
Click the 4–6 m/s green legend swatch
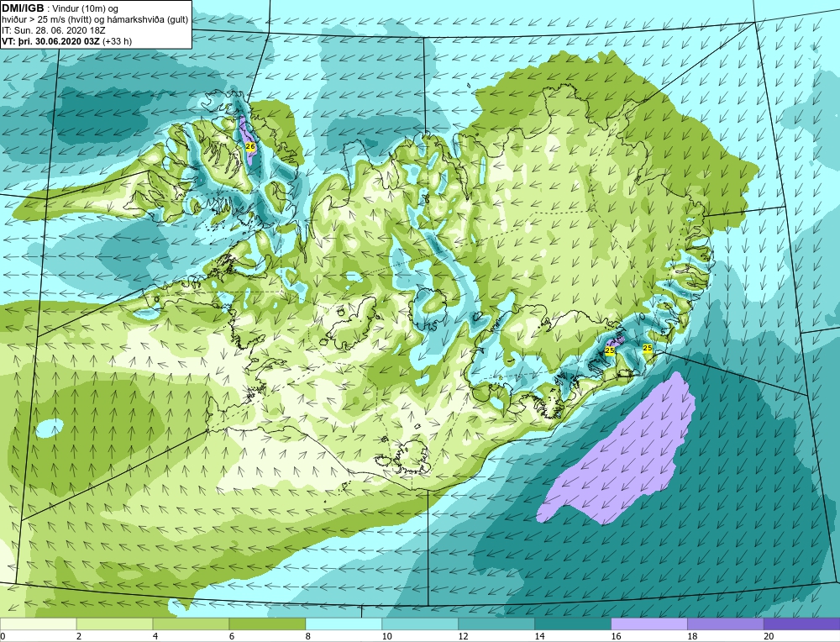point(191,624)
